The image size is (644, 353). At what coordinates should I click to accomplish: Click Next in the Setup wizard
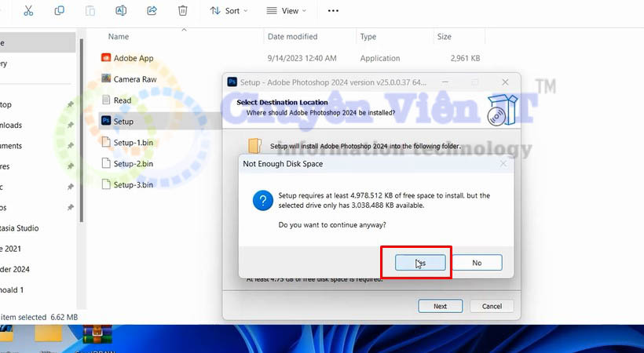440,306
